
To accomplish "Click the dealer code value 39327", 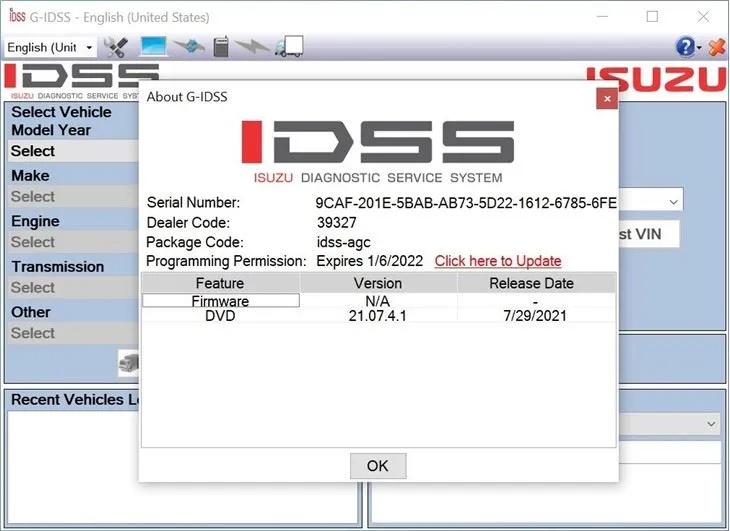I will click(x=337, y=222).
